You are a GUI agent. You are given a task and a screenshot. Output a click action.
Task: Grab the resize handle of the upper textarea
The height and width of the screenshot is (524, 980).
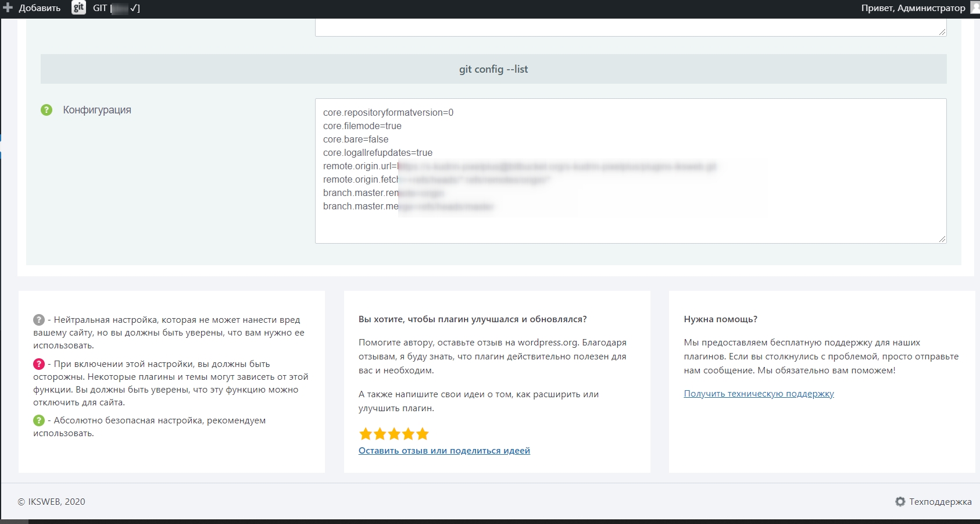pos(942,32)
